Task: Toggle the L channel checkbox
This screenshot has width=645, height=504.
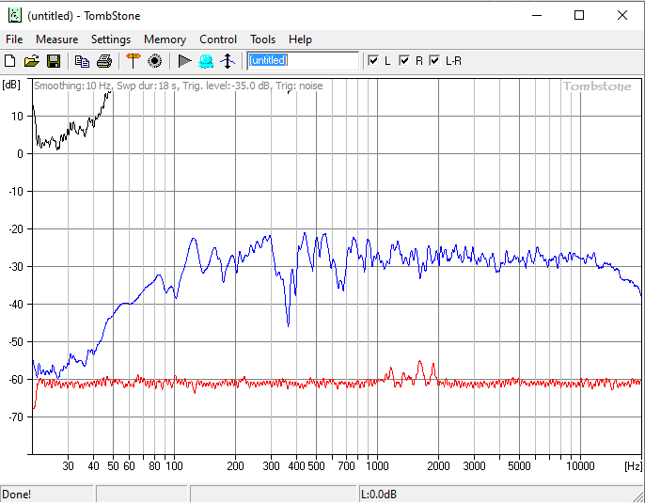Action: tap(373, 60)
